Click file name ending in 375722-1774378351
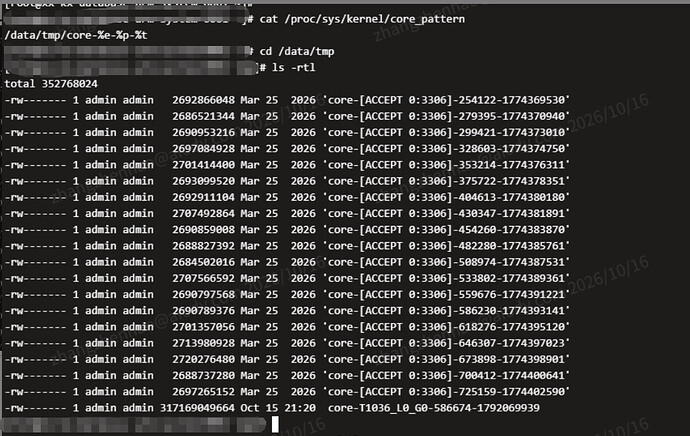Screen dimensions: 690x436 tap(447, 181)
